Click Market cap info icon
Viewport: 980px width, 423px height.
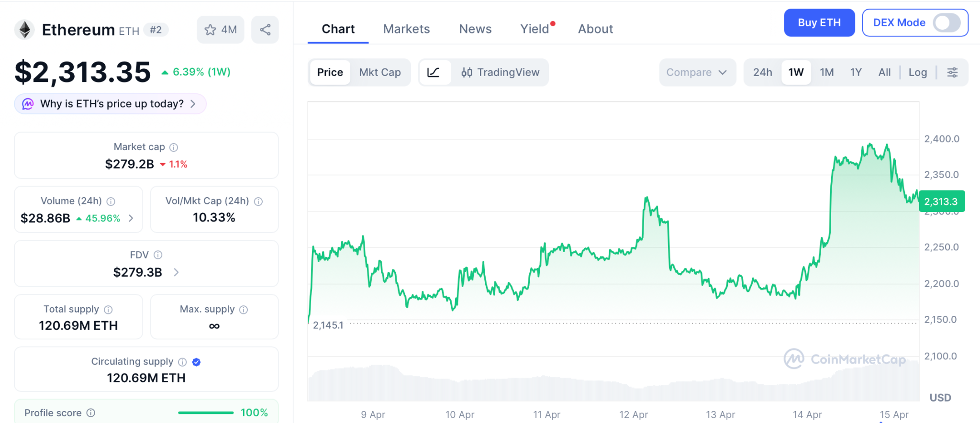pyautogui.click(x=174, y=147)
